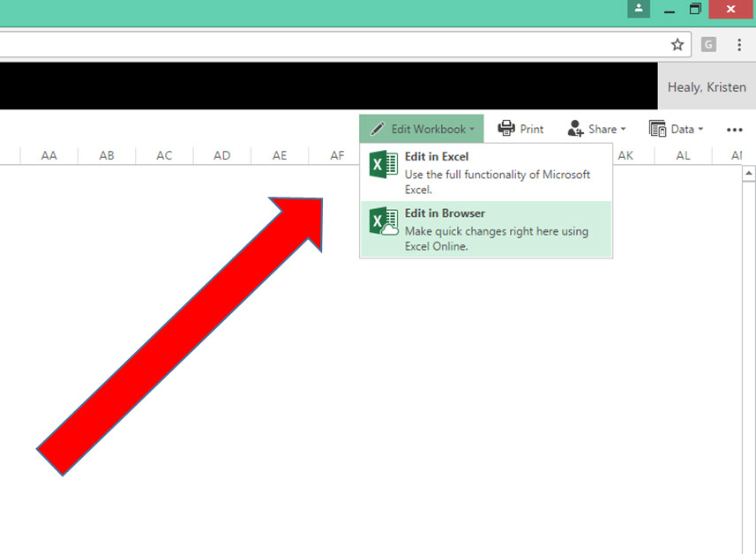Open the ellipsis more options menu
756x554 pixels.
point(734,130)
